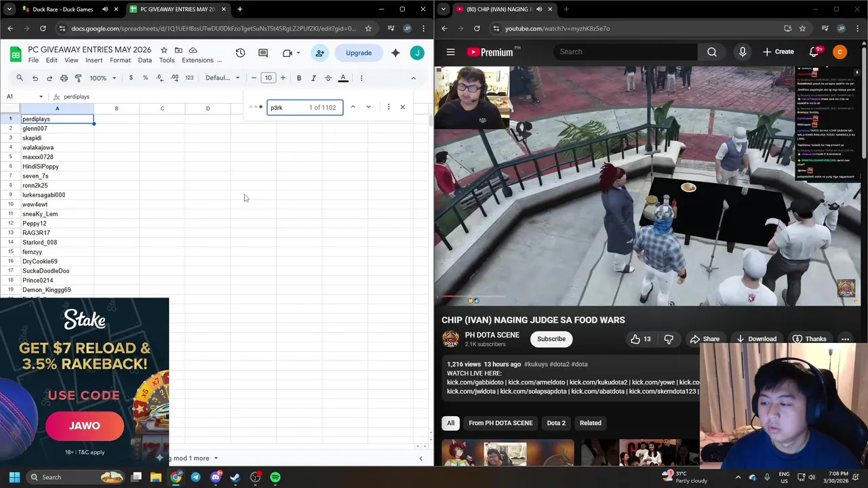The height and width of the screenshot is (488, 868).
Task: Check the cloud save status icon
Action: coord(193,50)
